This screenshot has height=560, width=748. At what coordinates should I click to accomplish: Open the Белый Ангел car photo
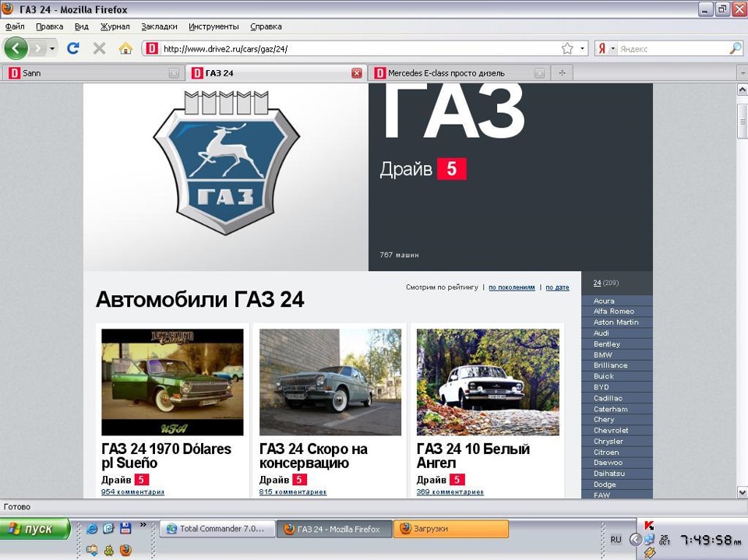(488, 382)
